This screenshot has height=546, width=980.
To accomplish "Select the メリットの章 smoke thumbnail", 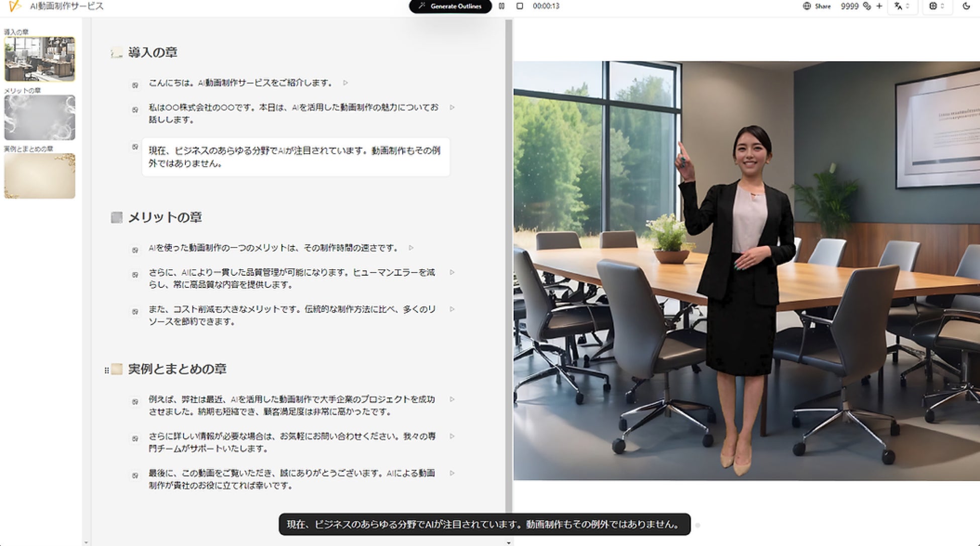I will (40, 118).
